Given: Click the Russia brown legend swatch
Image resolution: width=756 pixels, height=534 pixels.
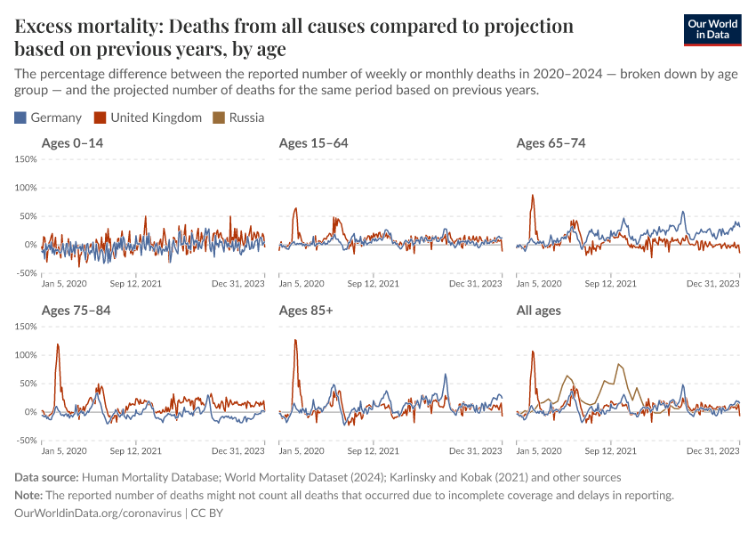Looking at the screenshot, I should pos(219,117).
